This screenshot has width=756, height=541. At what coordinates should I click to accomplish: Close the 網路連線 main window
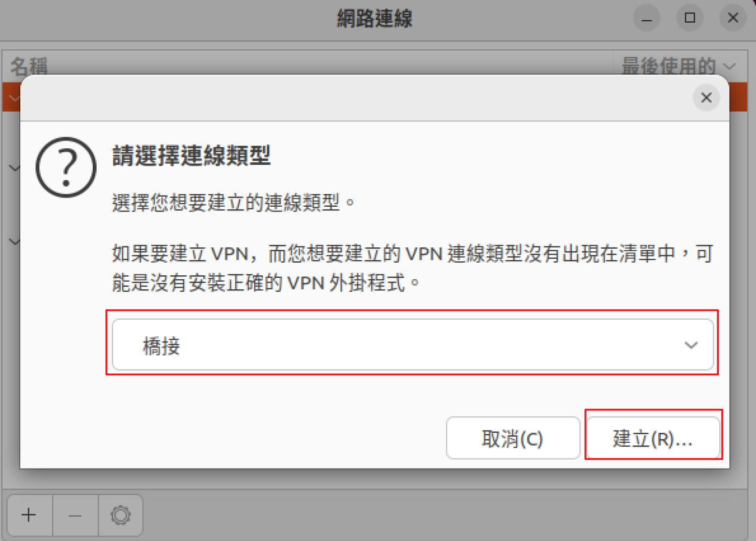pyautogui.click(x=733, y=18)
